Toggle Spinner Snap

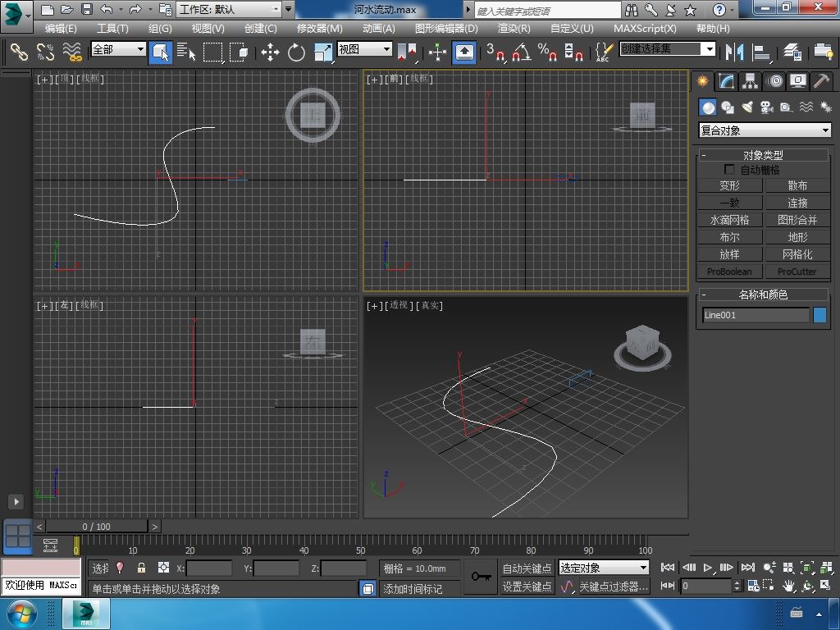click(x=573, y=52)
